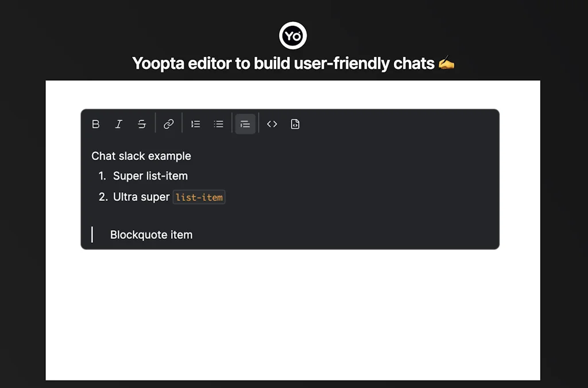
Task: Select the inline code chip list-item
Action: [x=199, y=197]
